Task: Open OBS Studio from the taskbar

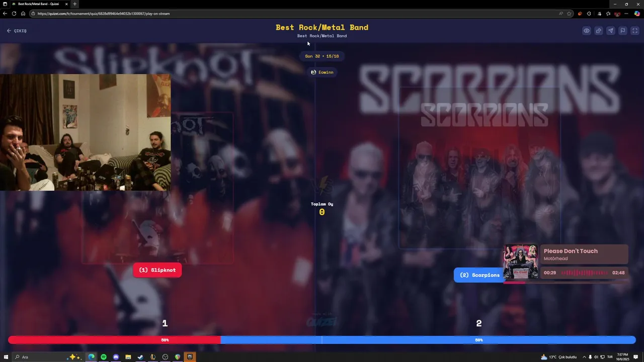Action: click(165, 357)
